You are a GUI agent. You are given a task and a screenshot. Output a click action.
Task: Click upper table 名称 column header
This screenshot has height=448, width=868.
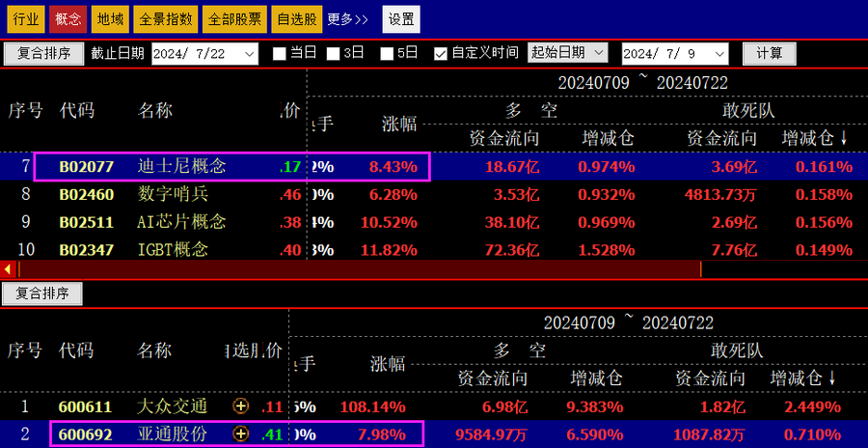[155, 111]
